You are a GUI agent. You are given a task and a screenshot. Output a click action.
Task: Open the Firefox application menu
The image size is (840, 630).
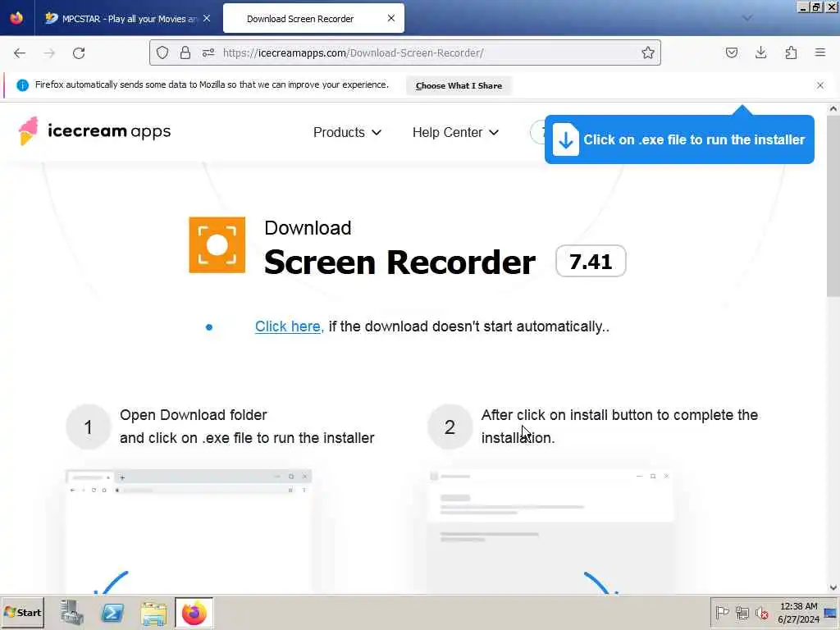pos(819,52)
